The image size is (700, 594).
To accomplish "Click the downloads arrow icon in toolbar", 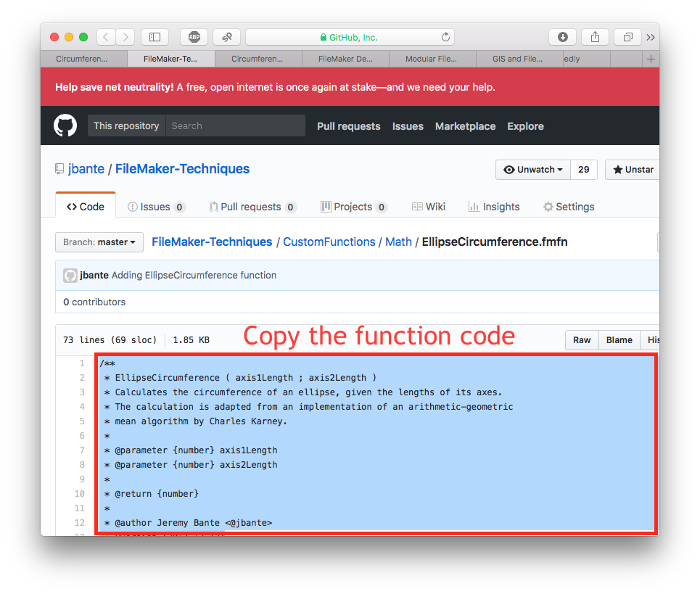I will pos(562,37).
